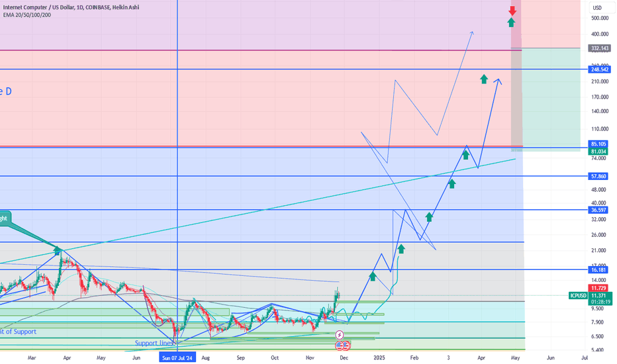Click the 5.400 price axis value
Viewport: 617px width, 364px height.
coord(597,350)
